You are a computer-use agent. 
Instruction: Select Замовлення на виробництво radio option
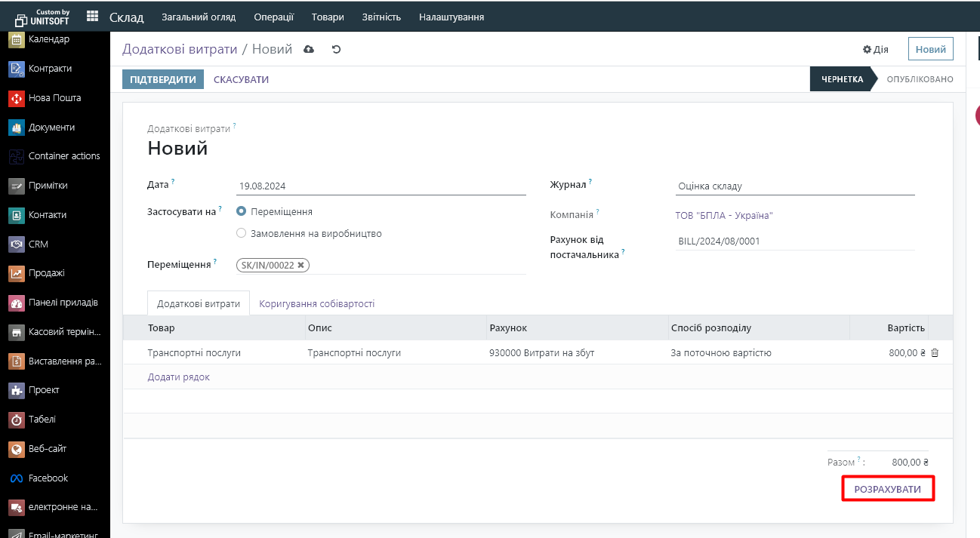(x=242, y=234)
